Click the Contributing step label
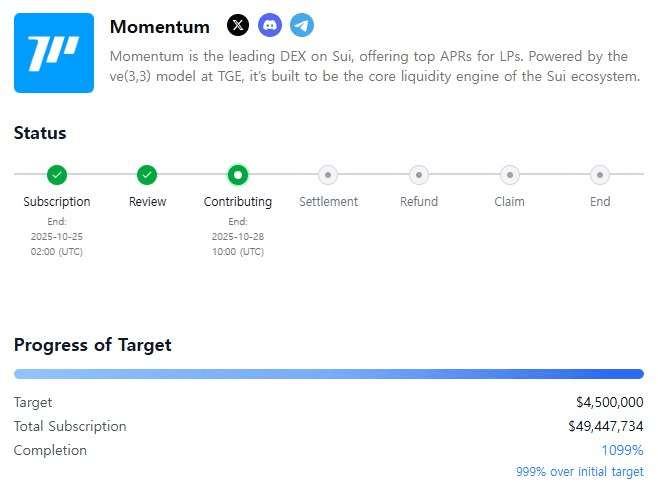 click(238, 202)
